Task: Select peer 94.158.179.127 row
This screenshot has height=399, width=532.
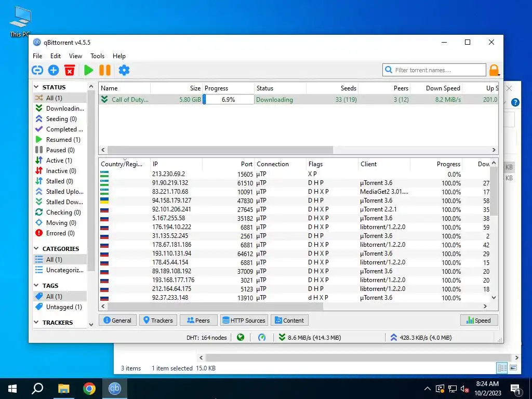Action: (295, 201)
